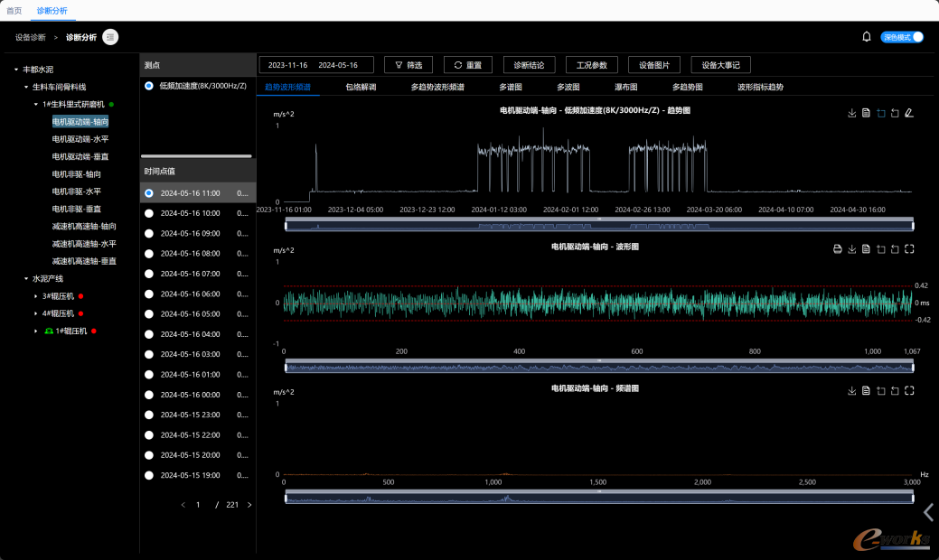The image size is (939, 560).
Task: Click the green device icon beside 1#辊压机
Action: [49, 331]
